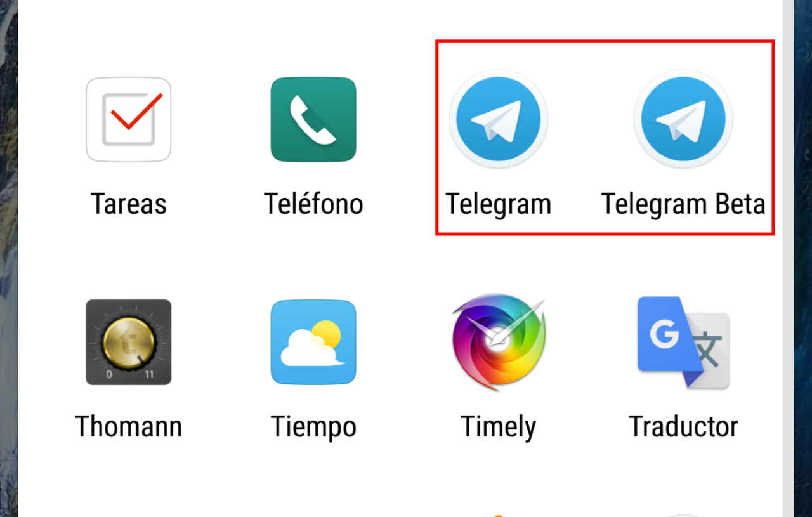Click the 'Tareas' text label

pyautogui.click(x=129, y=204)
